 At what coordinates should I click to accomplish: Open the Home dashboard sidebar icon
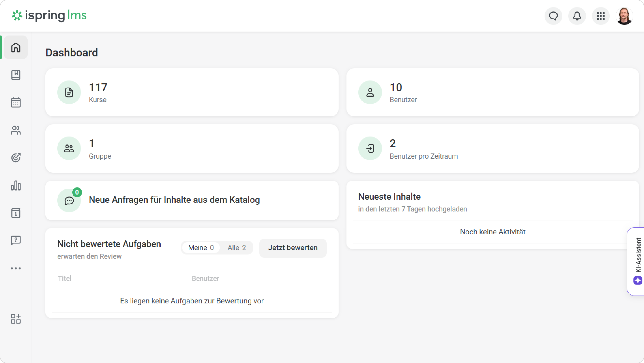pyautogui.click(x=16, y=48)
